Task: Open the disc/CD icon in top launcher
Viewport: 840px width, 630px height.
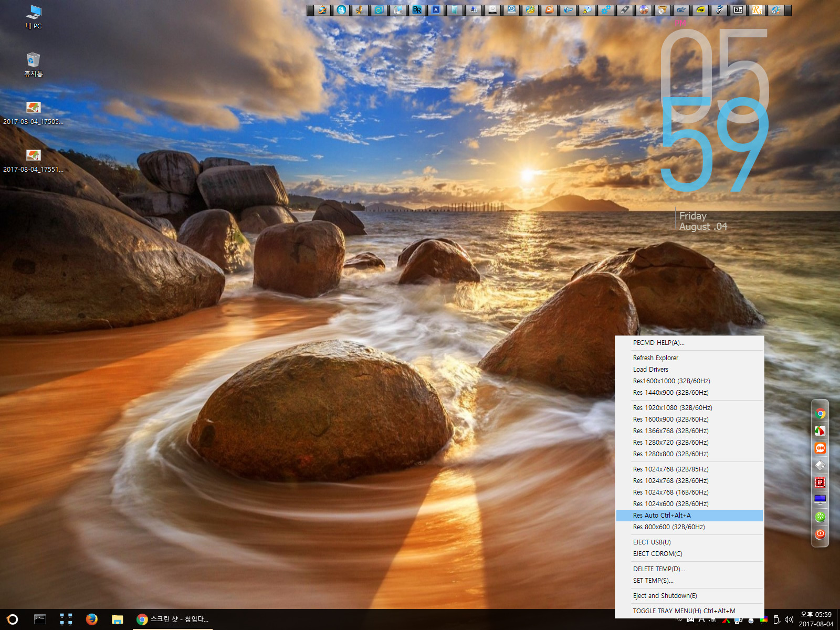Action: pos(644,10)
